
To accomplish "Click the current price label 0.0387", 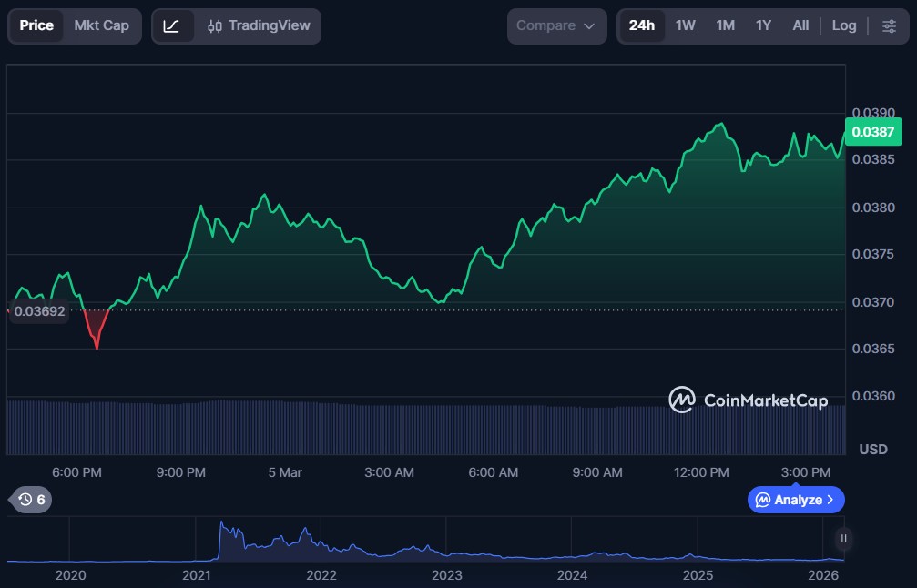I will click(x=872, y=132).
